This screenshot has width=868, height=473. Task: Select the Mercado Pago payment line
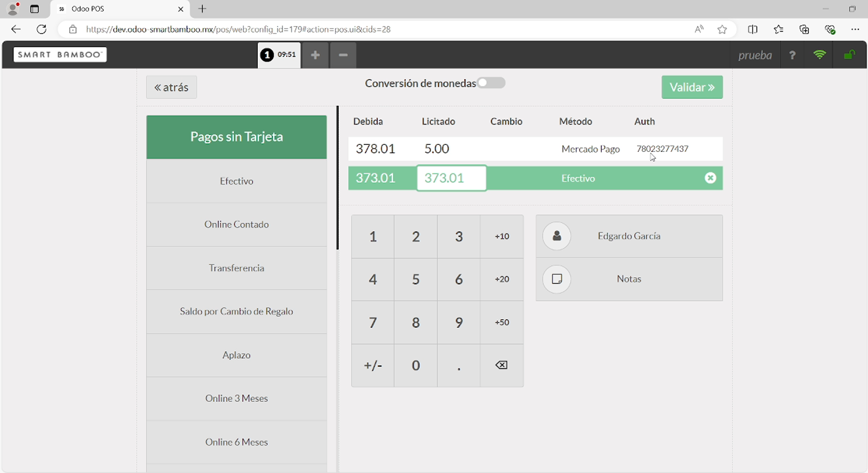click(535, 149)
